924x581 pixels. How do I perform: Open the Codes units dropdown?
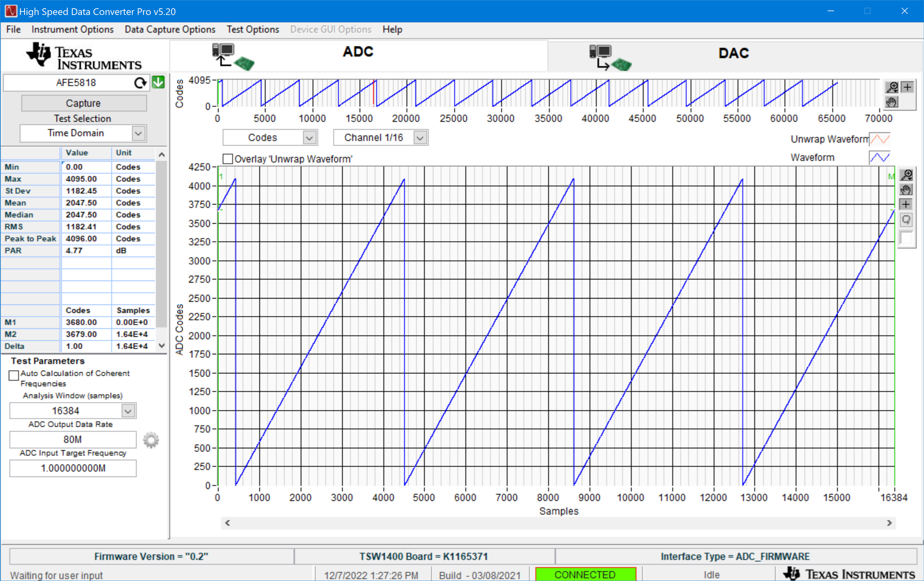309,138
